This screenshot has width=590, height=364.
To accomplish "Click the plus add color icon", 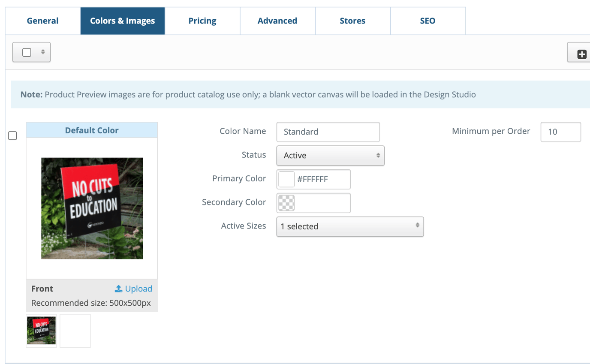I will [581, 54].
